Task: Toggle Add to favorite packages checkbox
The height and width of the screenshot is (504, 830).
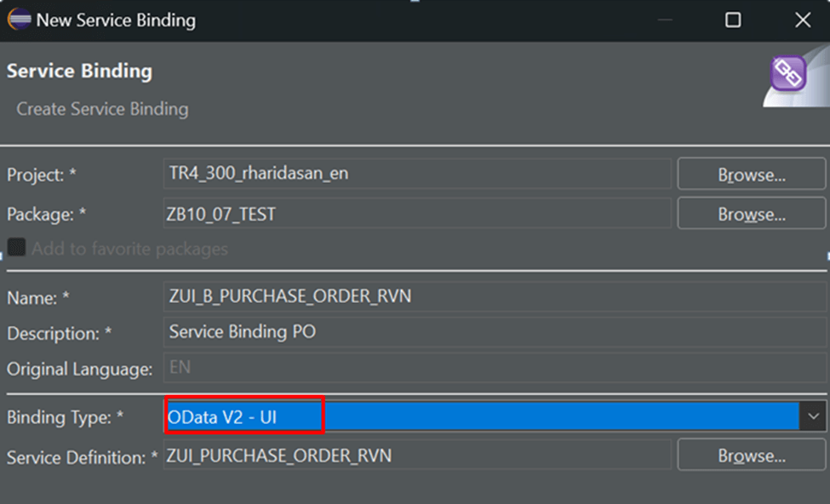Action: coord(16,247)
